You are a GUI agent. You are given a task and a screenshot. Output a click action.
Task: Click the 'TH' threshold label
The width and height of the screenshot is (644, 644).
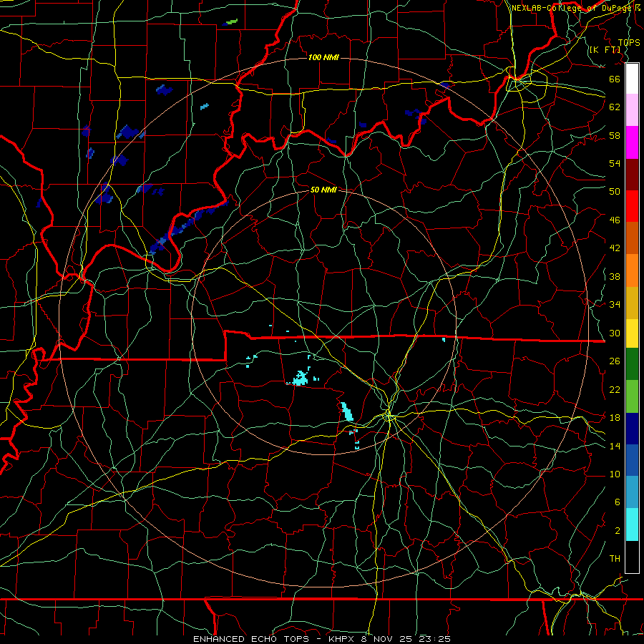pos(615,559)
